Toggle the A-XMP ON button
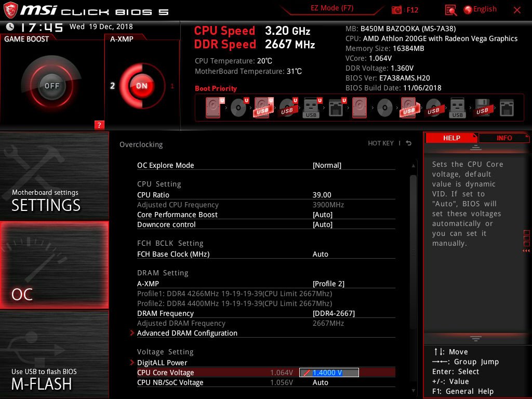The width and height of the screenshot is (532, 399). pyautogui.click(x=142, y=86)
